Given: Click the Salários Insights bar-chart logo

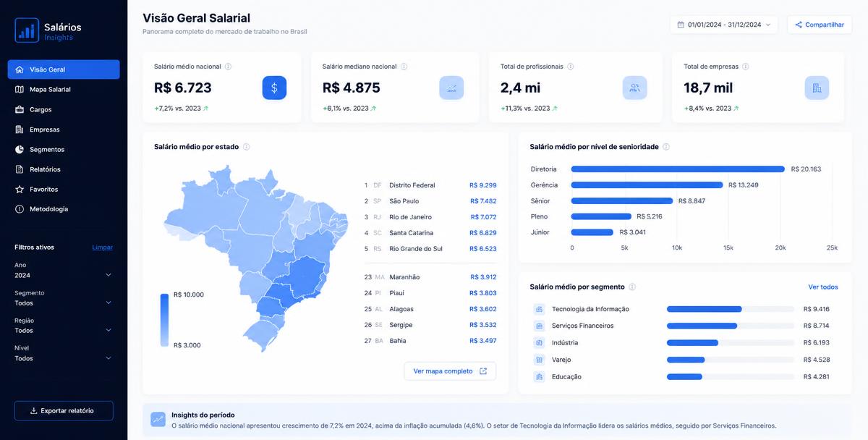Looking at the screenshot, I should coord(27,30).
